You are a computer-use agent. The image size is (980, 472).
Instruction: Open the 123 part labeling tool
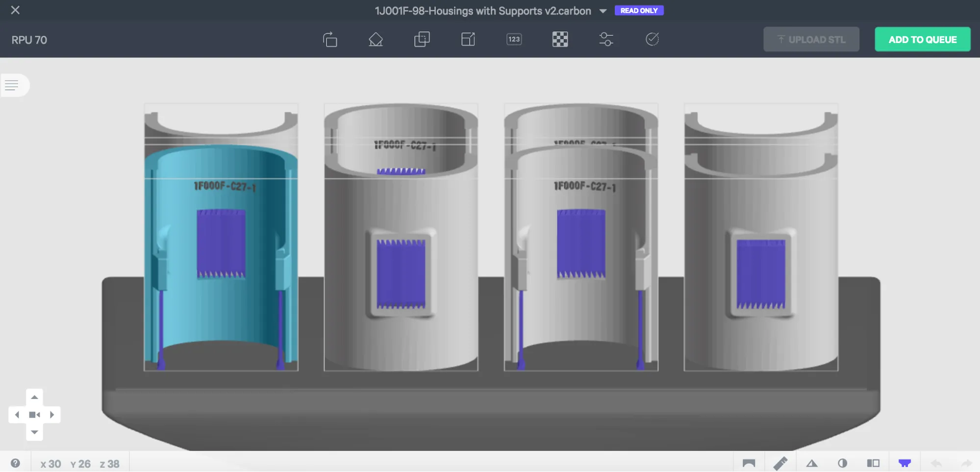coord(514,39)
